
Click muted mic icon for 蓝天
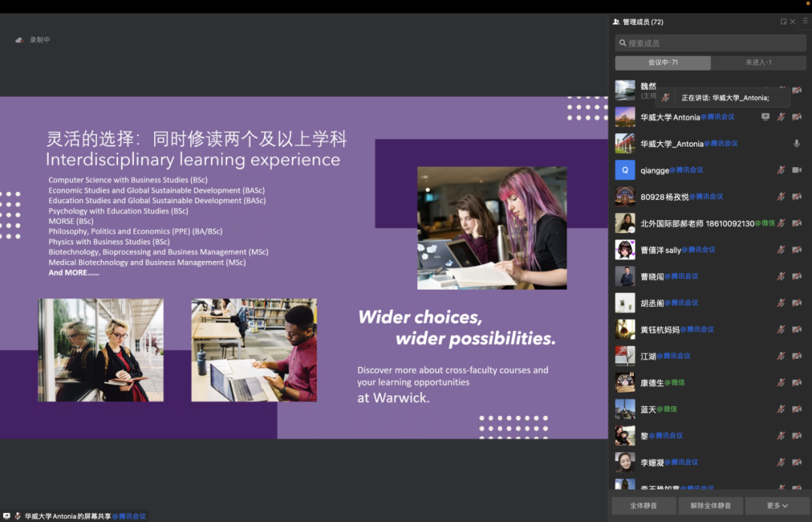[781, 409]
